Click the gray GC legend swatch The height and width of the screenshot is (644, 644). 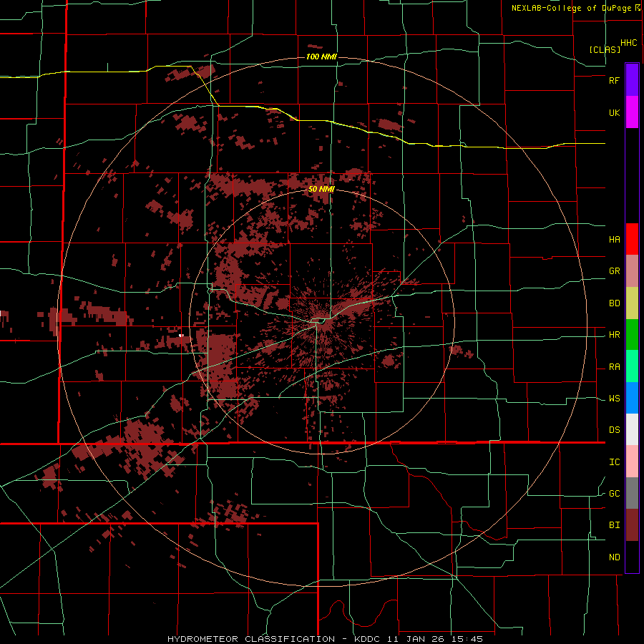[632, 493]
